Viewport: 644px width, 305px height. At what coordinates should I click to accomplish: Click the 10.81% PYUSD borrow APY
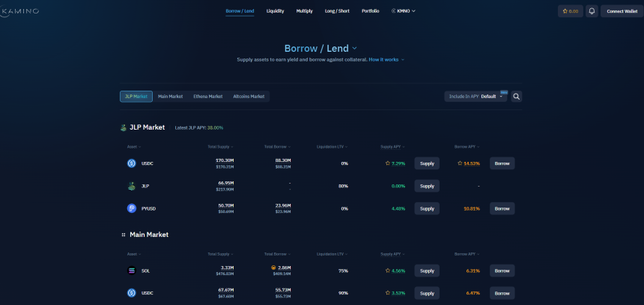pos(472,208)
